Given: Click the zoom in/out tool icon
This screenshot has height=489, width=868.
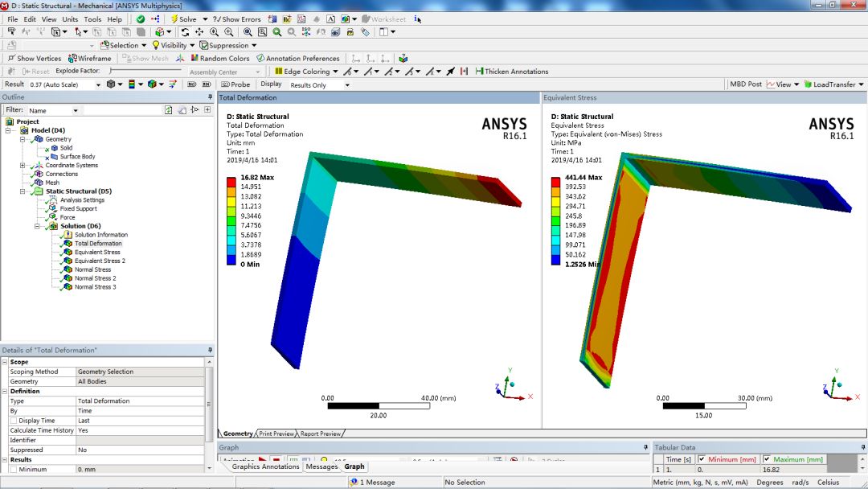Looking at the screenshot, I should pos(215,32).
